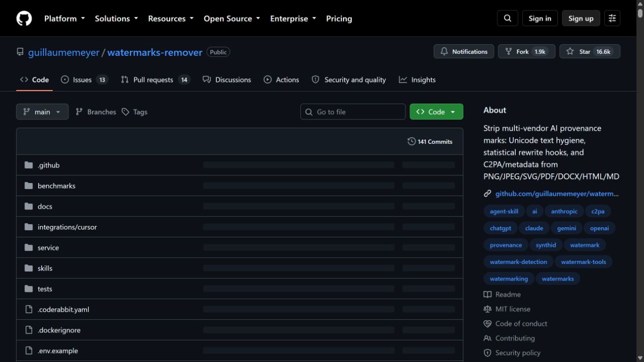Click the heart icon beside Code of conduct
This screenshot has width=644, height=362.
pyautogui.click(x=488, y=323)
